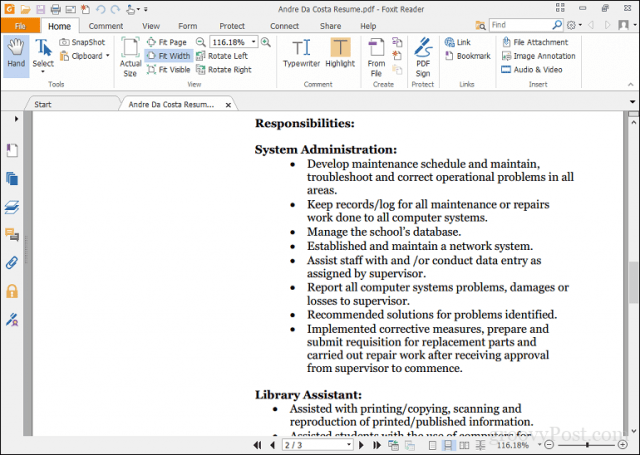
Task: Save the document with the floppy icon
Action: 40,9
